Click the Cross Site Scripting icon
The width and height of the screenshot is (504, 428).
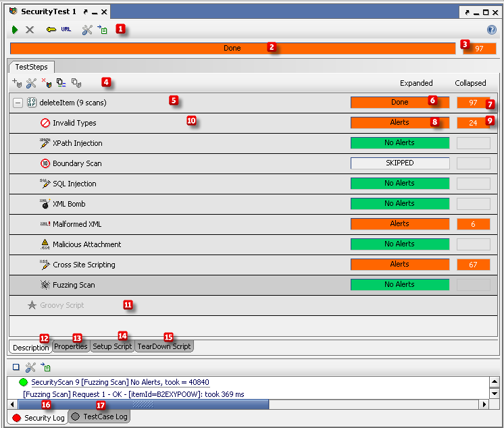pos(45,264)
